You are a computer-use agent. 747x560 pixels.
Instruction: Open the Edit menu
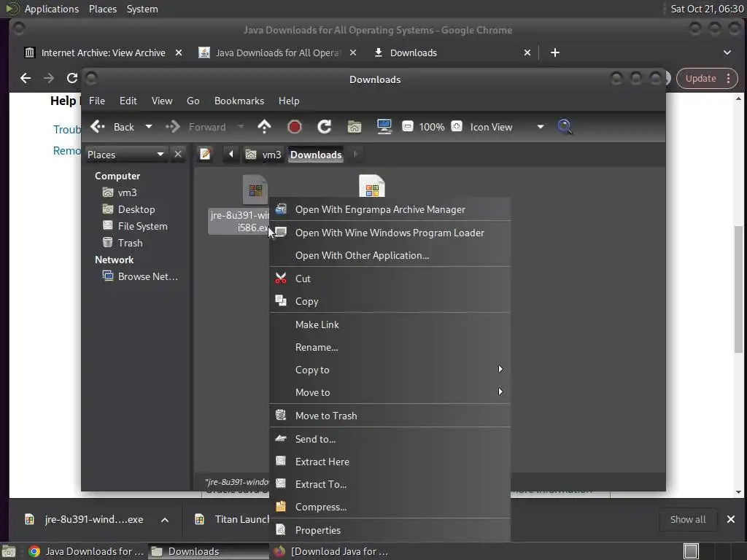(128, 101)
